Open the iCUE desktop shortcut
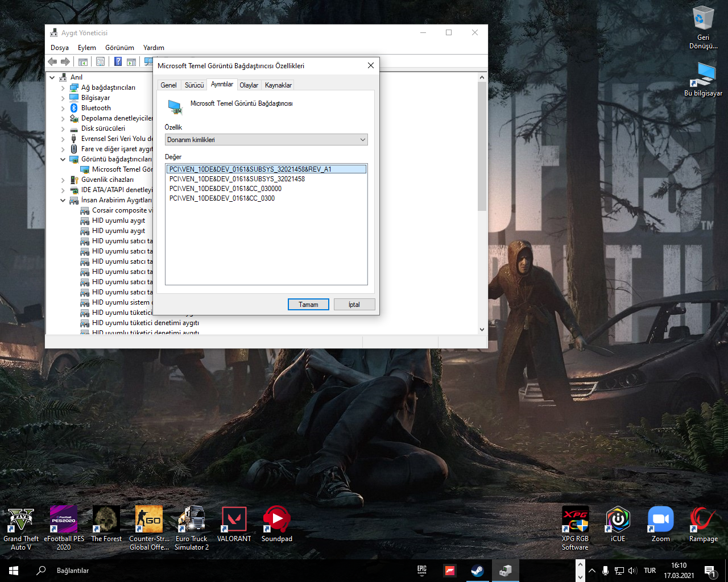This screenshot has height=582, width=728. (x=618, y=524)
